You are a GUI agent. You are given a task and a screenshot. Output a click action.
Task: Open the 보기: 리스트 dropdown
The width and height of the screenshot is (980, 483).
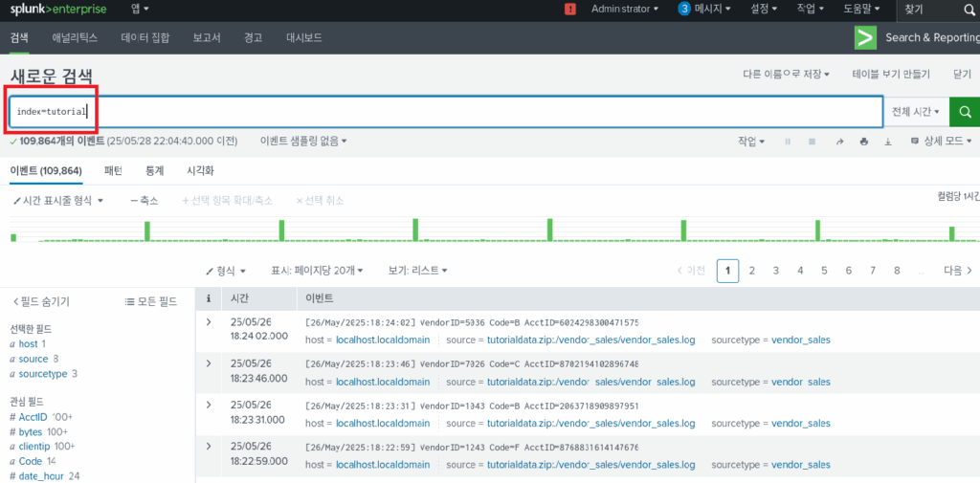tap(417, 271)
